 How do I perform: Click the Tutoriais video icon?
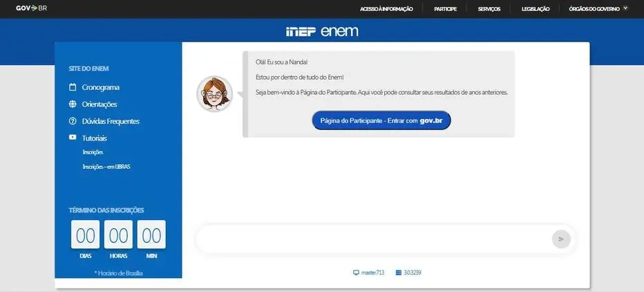73,138
